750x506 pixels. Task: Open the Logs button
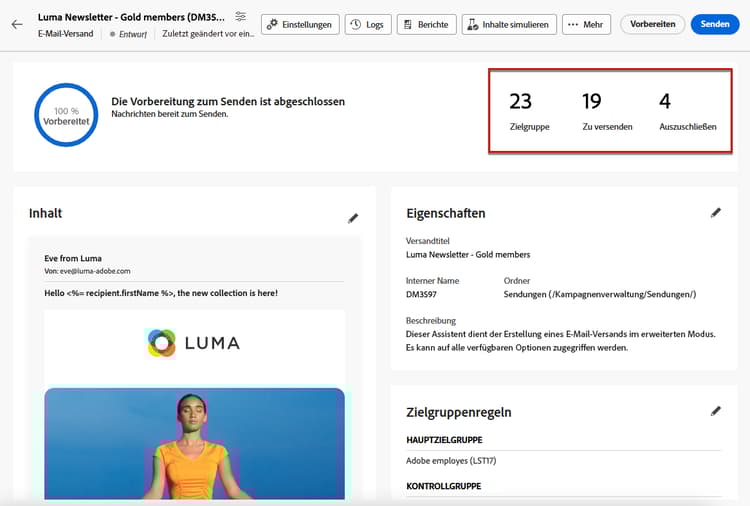point(367,24)
